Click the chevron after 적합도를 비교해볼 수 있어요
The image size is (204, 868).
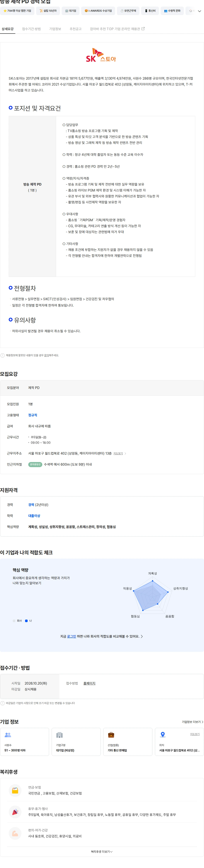pos(142,637)
